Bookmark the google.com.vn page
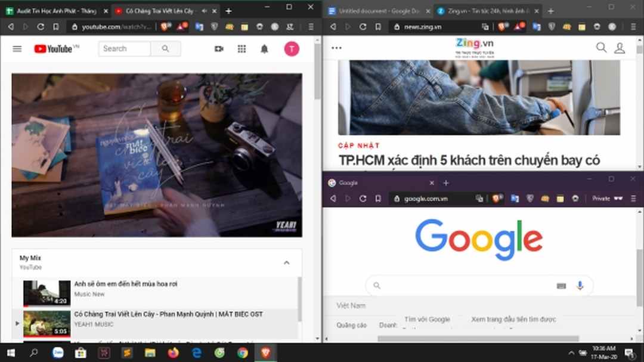This screenshot has height=362, width=644. coord(378,199)
